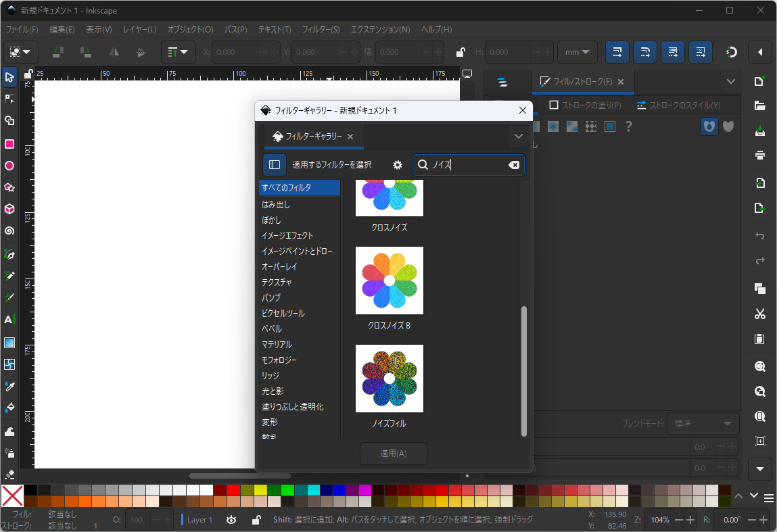Toggle Layer 1 lock in status bar
The image size is (777, 532).
(x=256, y=520)
